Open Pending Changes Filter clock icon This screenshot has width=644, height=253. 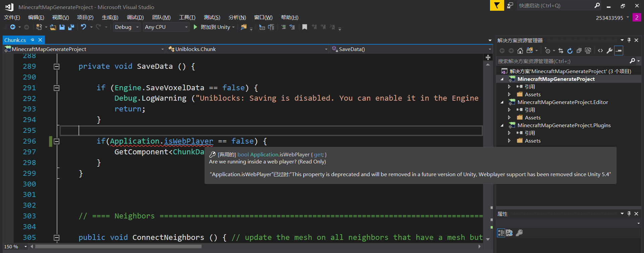coord(548,51)
